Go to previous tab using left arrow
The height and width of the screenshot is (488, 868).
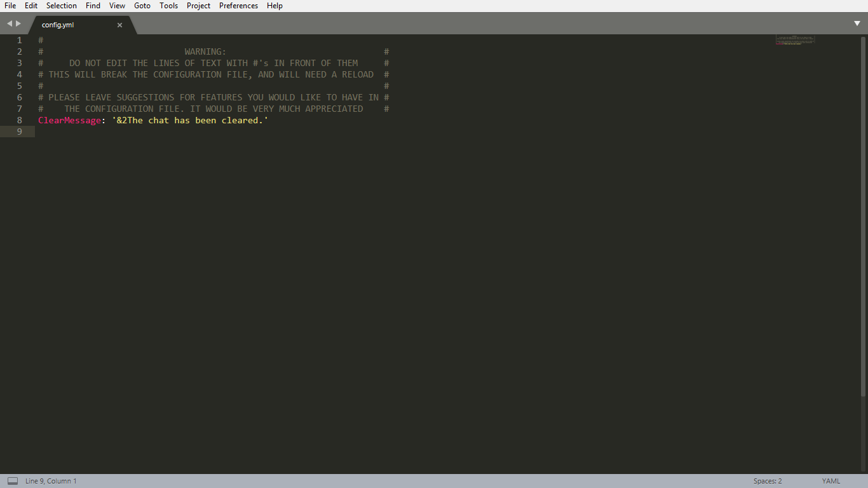[x=10, y=24]
